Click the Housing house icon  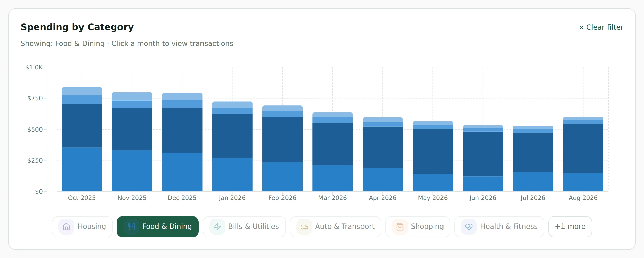pyautogui.click(x=66, y=227)
